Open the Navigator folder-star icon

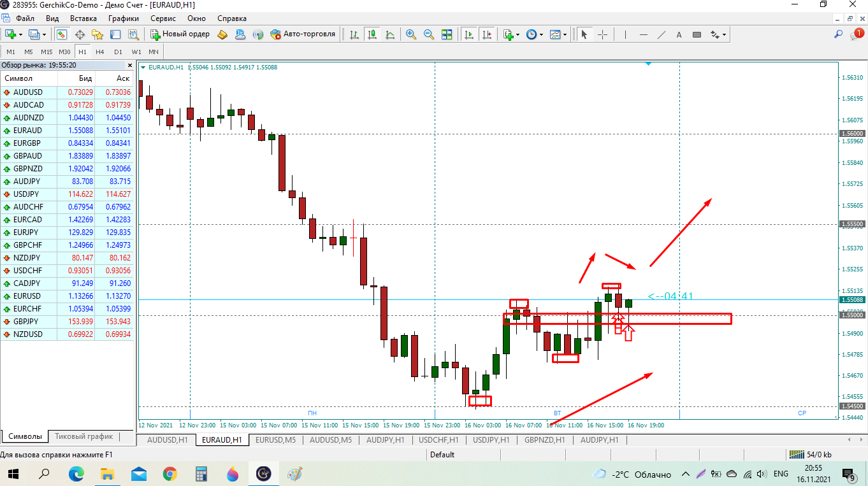point(97,34)
